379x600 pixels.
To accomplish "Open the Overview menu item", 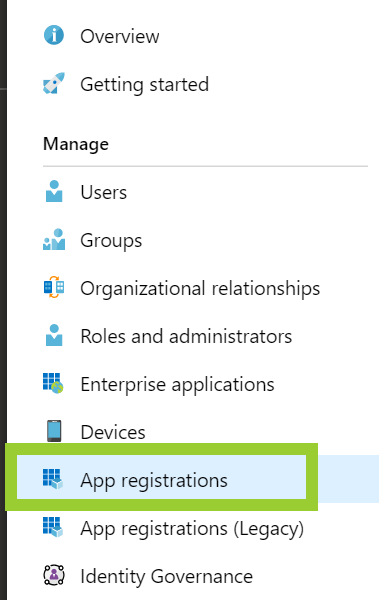I will [x=119, y=36].
